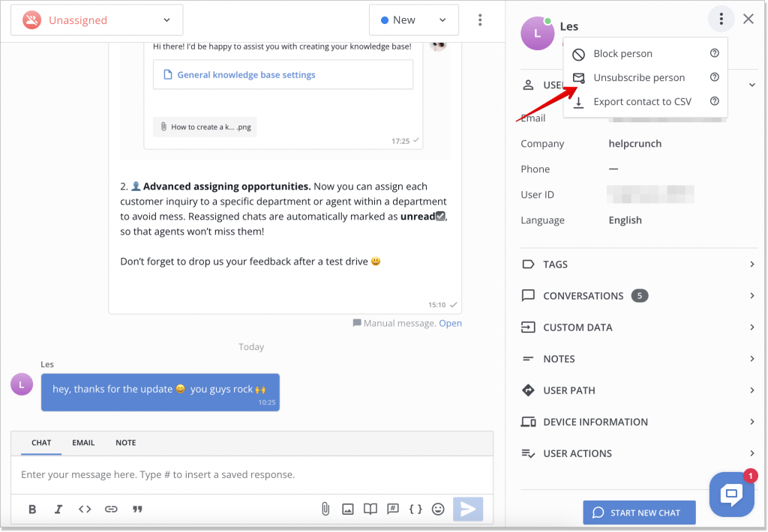
Task: Open the Unassigned agent dropdown
Action: [97, 20]
